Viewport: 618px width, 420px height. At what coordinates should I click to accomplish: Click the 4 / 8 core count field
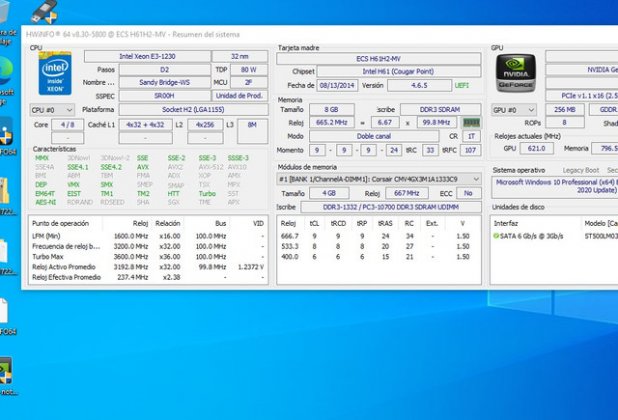67,125
